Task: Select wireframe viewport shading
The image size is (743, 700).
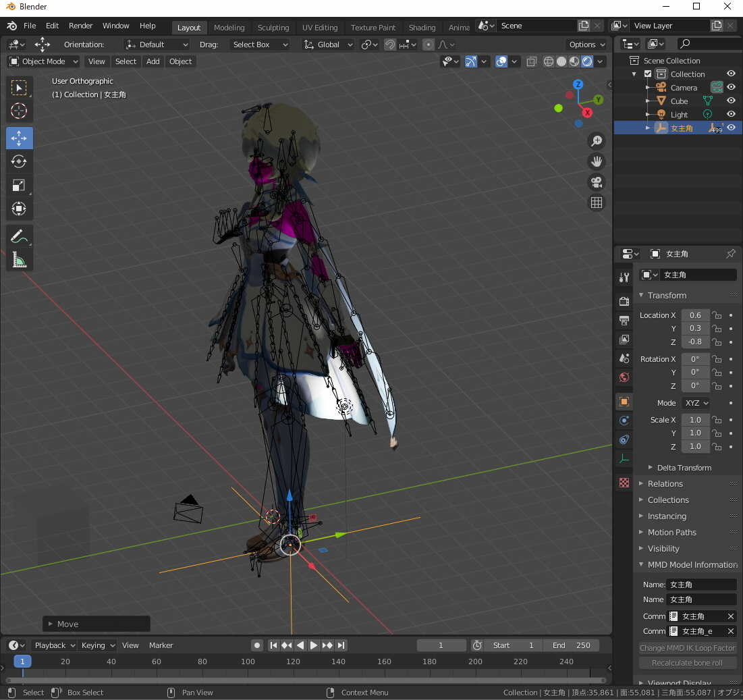Action: (x=548, y=61)
